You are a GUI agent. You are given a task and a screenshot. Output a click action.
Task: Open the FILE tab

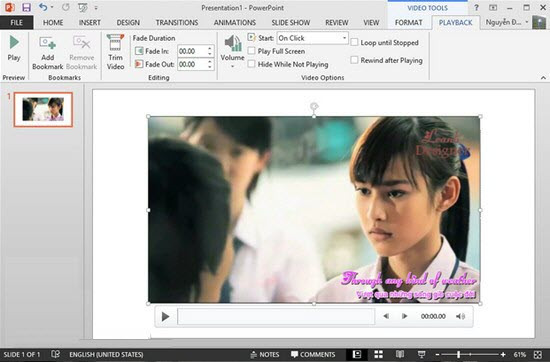16,22
